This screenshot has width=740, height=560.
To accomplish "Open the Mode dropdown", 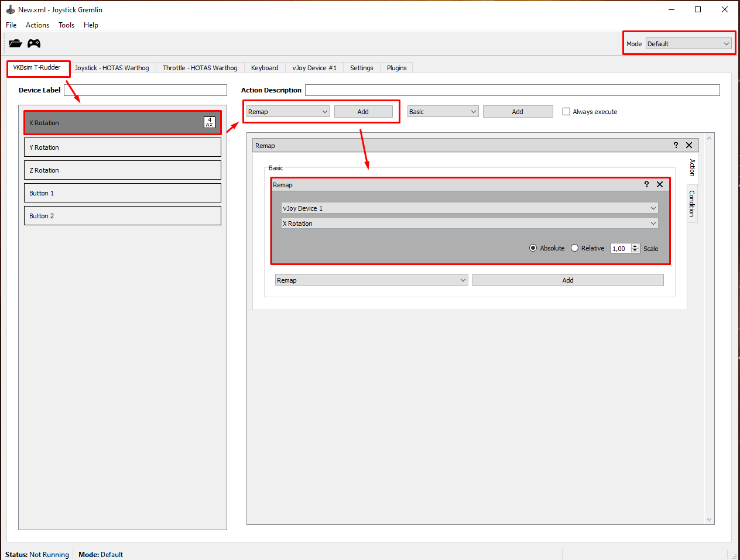I will pos(688,44).
